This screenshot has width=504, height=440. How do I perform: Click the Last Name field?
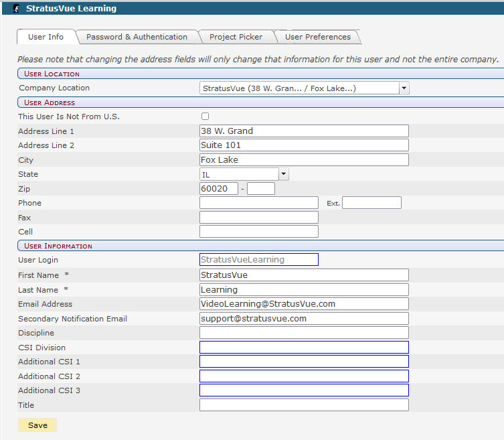(x=304, y=289)
